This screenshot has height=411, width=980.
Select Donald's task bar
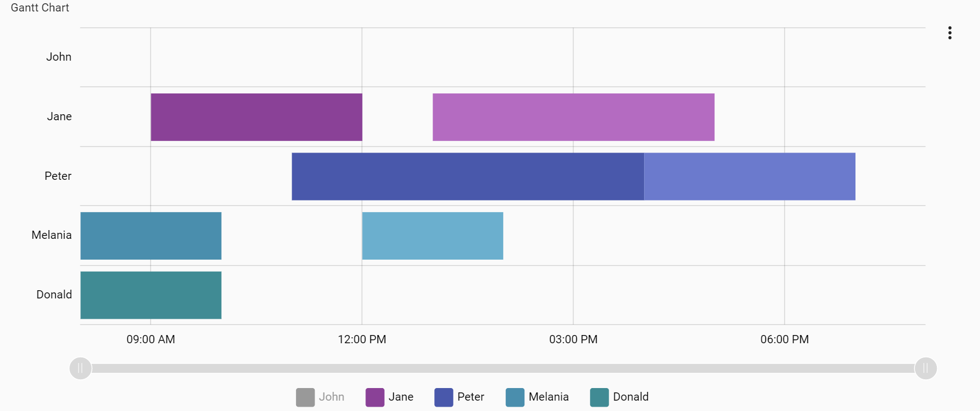coord(150,295)
